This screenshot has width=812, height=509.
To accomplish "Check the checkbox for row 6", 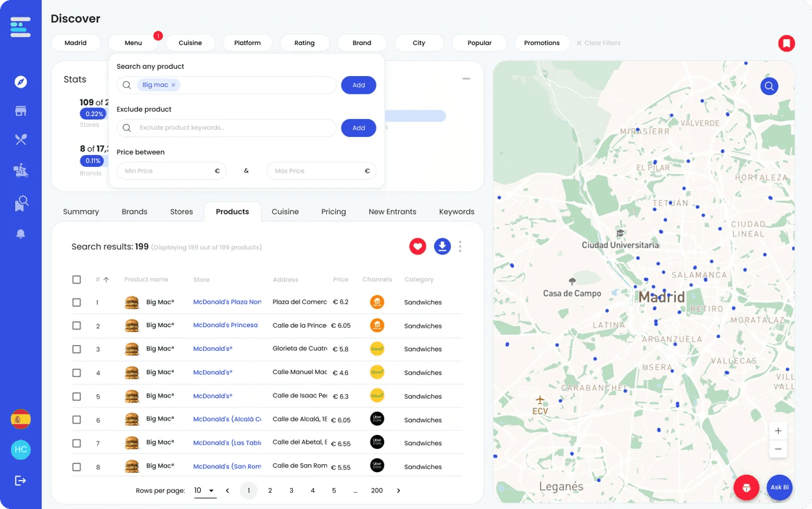I will coord(77,420).
